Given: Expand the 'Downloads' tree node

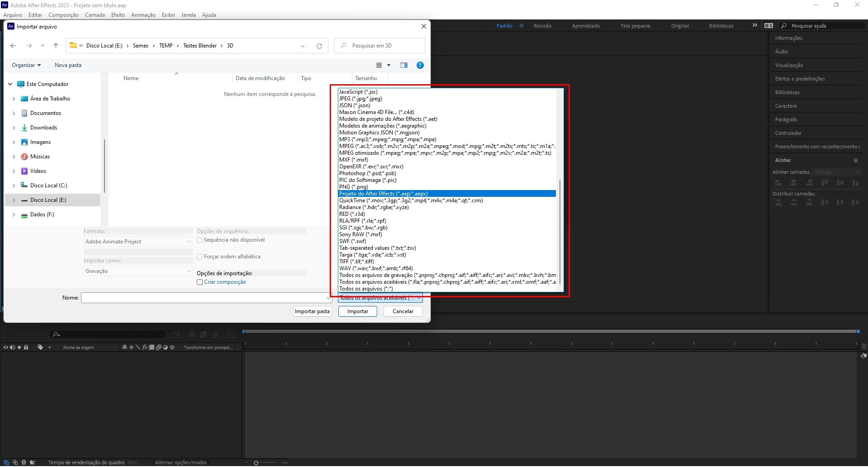Looking at the screenshot, I should [x=14, y=128].
